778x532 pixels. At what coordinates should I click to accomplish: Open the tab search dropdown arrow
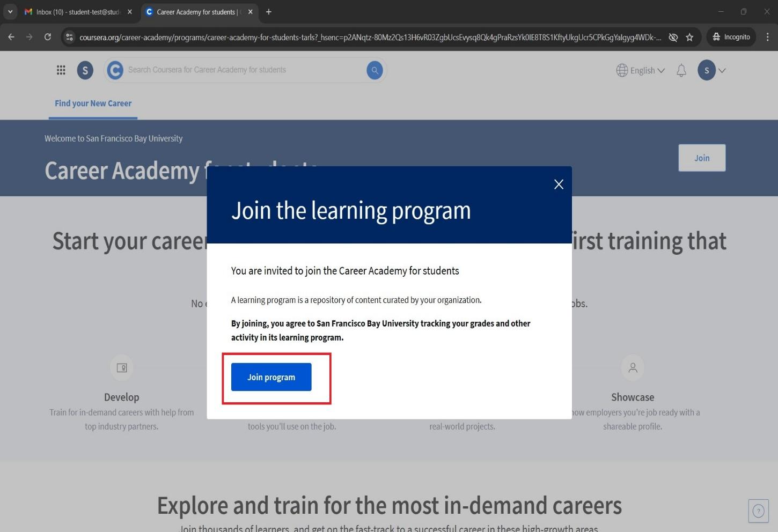pyautogui.click(x=10, y=12)
